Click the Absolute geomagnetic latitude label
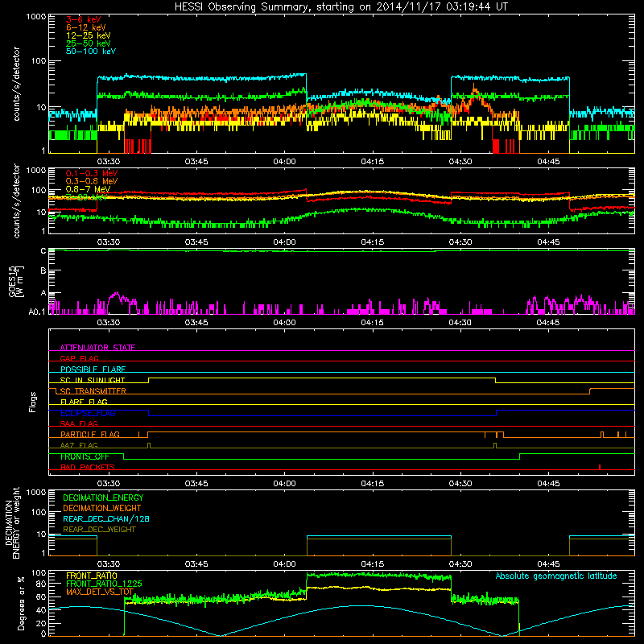This screenshot has height=644, width=644. click(556, 576)
